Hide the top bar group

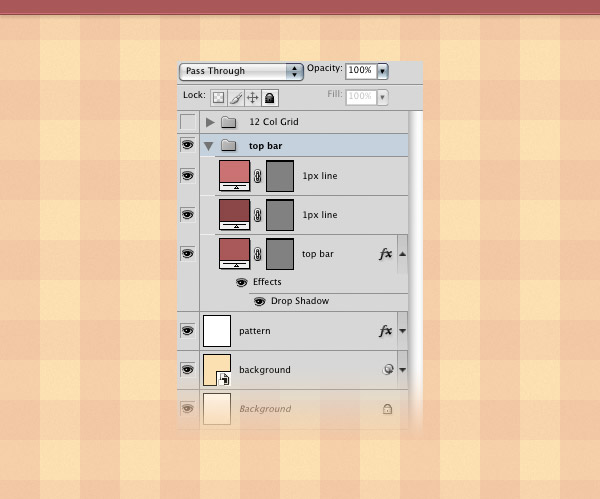(188, 145)
